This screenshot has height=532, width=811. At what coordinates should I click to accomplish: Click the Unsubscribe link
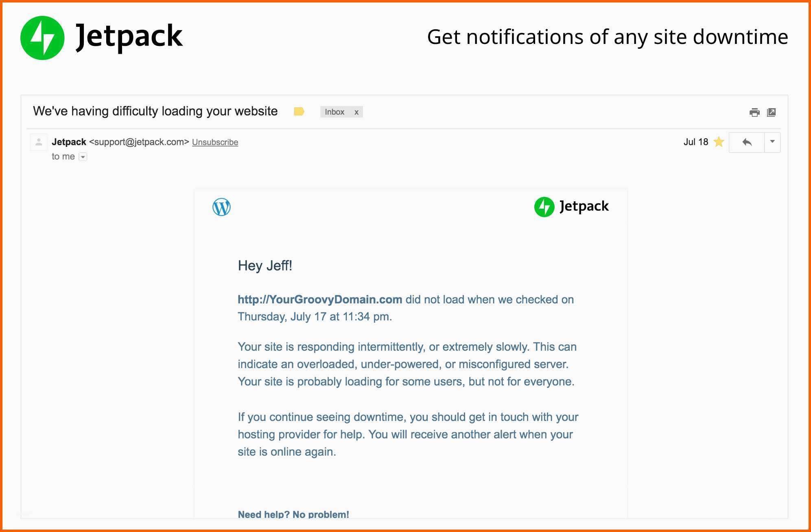click(x=215, y=142)
